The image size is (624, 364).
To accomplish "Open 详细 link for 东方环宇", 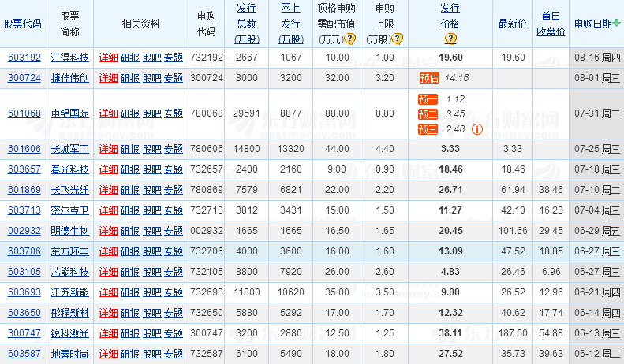I will pyautogui.click(x=109, y=251).
